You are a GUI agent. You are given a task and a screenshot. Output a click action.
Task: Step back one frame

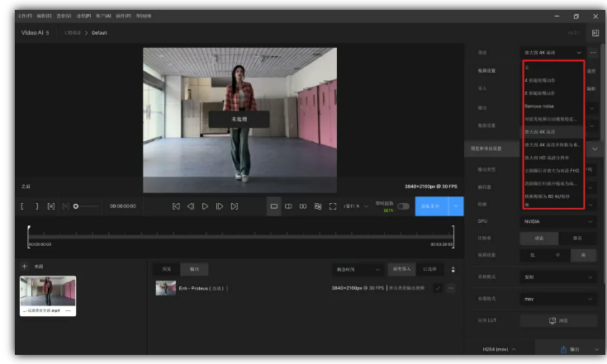[191, 206]
